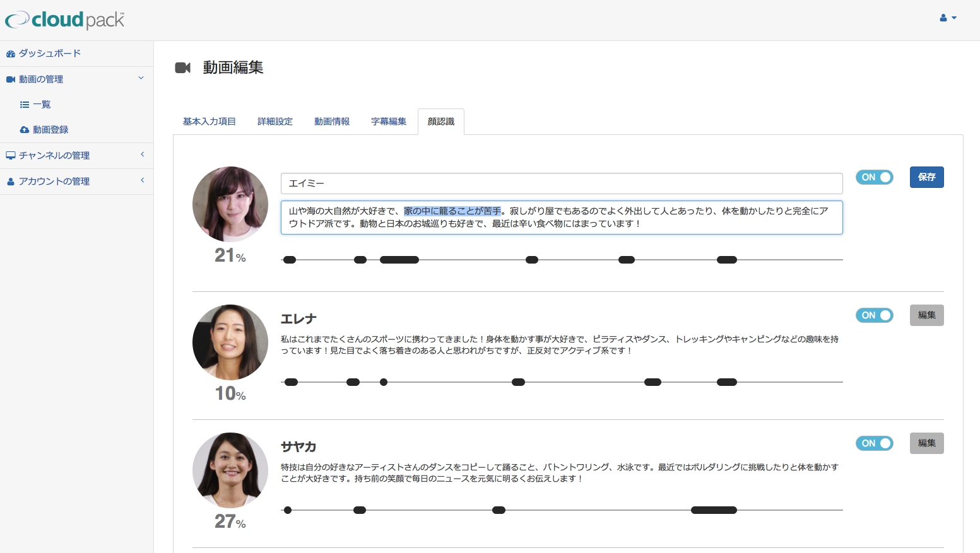Click the アカウントの管理 person icon
Image resolution: width=980 pixels, height=553 pixels.
click(x=10, y=181)
